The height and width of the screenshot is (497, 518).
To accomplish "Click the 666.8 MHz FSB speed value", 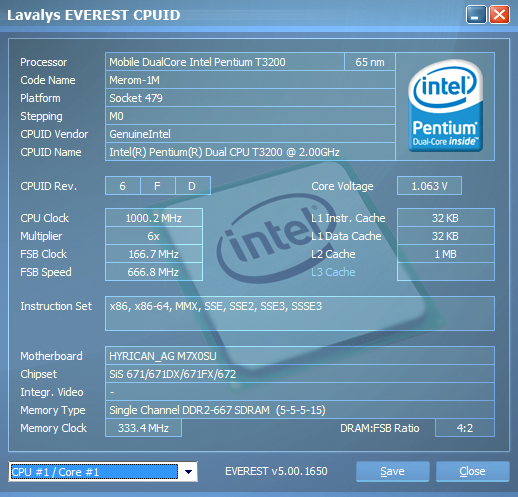I will click(x=154, y=272).
